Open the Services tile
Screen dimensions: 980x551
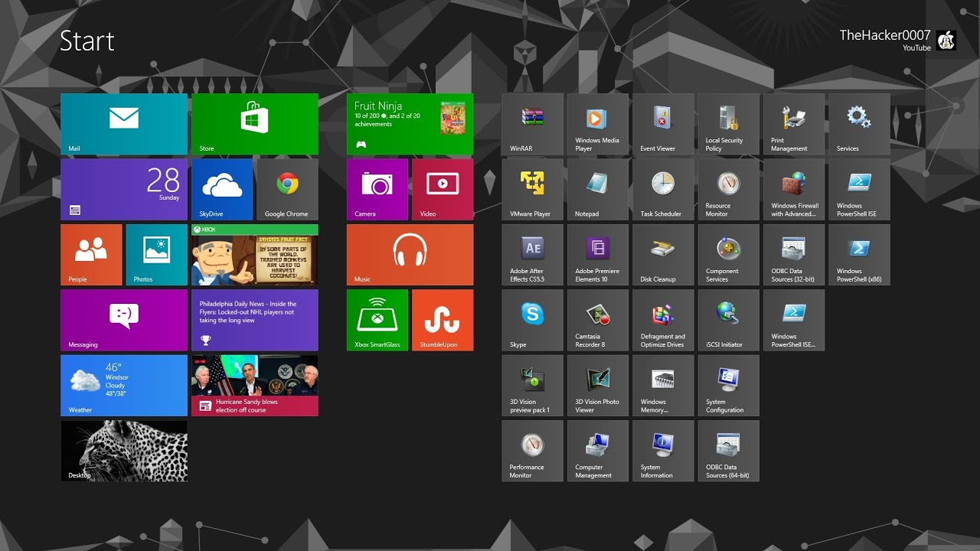coord(859,124)
